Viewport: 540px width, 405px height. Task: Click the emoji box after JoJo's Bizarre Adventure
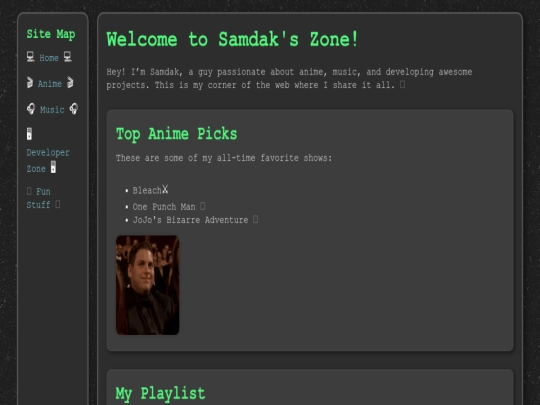coord(256,219)
